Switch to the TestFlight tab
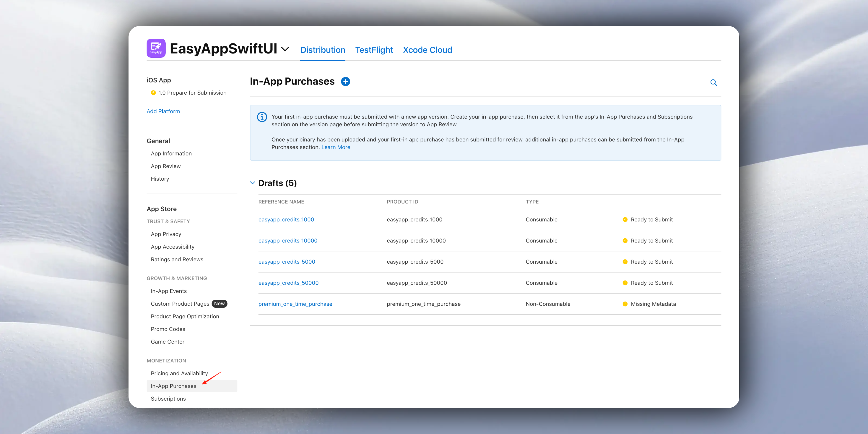Image resolution: width=868 pixels, height=434 pixels. coord(374,50)
